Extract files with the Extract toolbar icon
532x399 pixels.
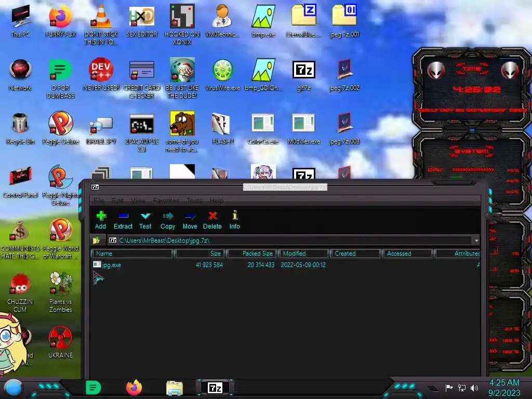click(x=123, y=220)
